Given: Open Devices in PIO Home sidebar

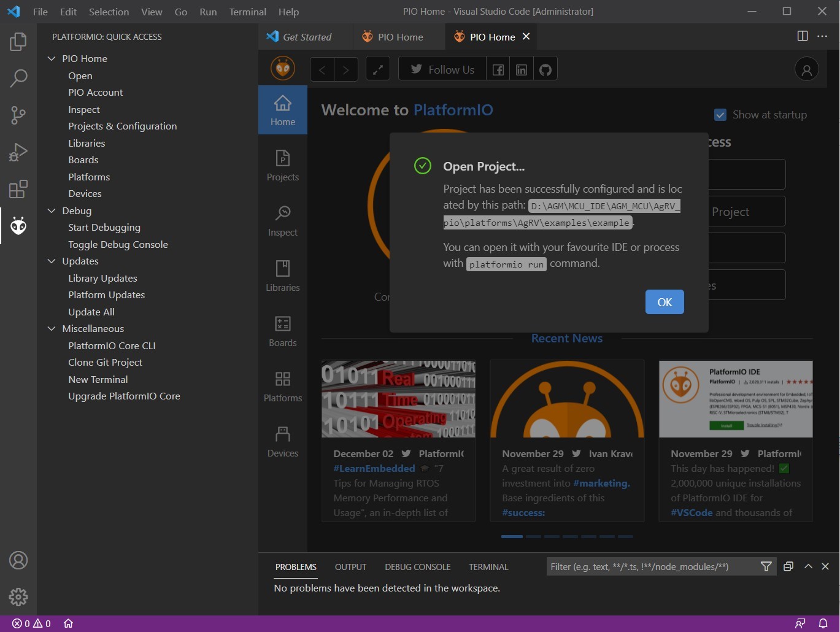Looking at the screenshot, I should coord(283,442).
